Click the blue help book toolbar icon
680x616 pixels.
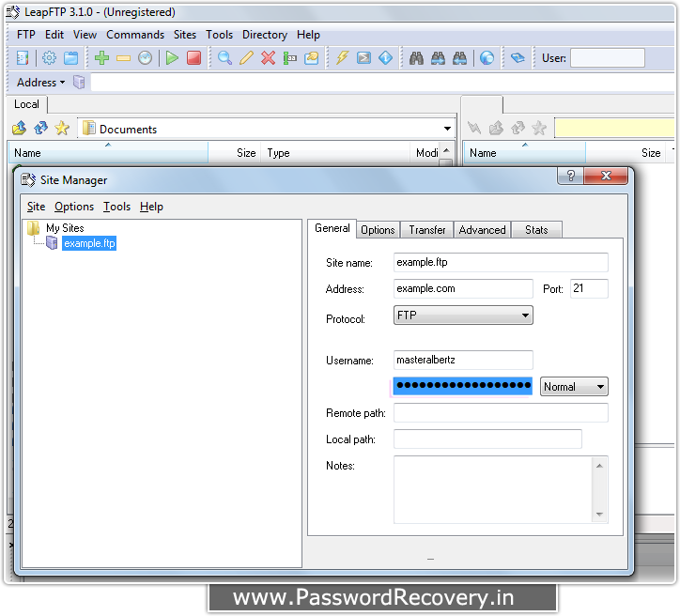518,57
